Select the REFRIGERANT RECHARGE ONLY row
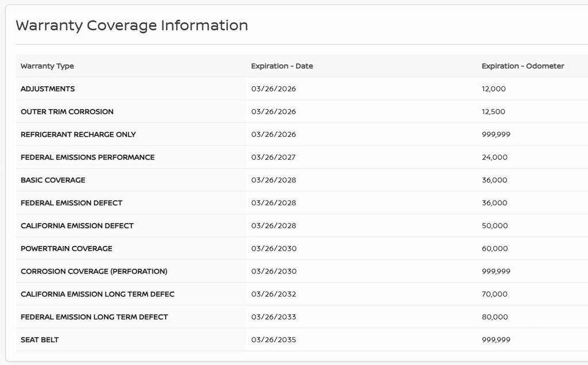This screenshot has width=588, height=365. (78, 135)
